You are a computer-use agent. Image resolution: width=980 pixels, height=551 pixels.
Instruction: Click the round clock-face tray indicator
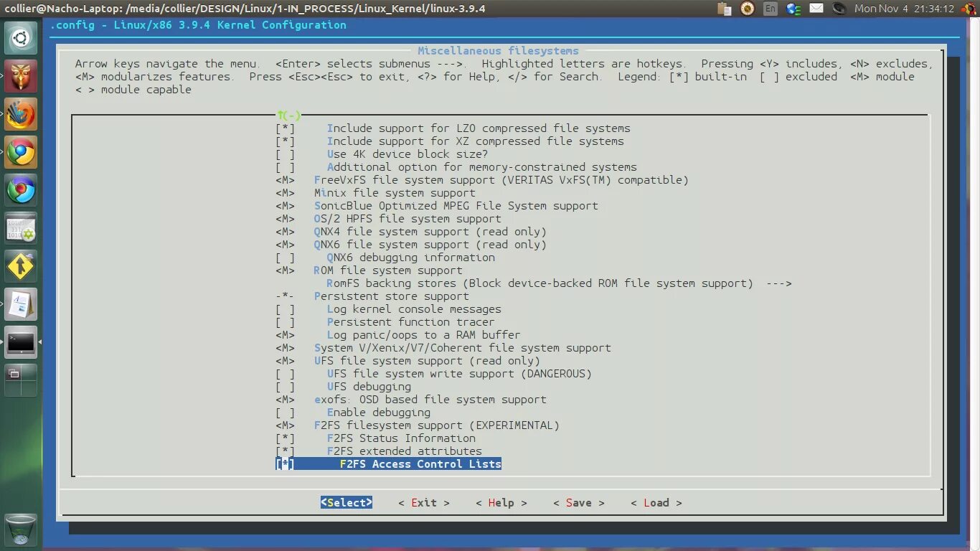click(747, 9)
